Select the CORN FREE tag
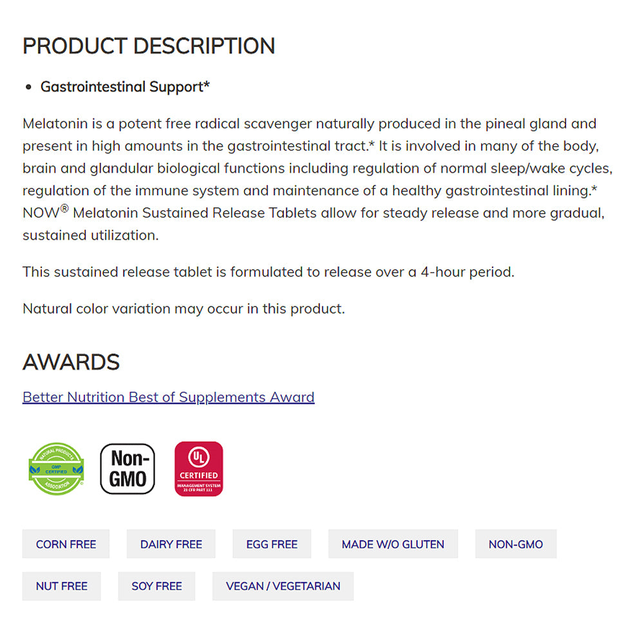The image size is (644, 644). pos(66,544)
